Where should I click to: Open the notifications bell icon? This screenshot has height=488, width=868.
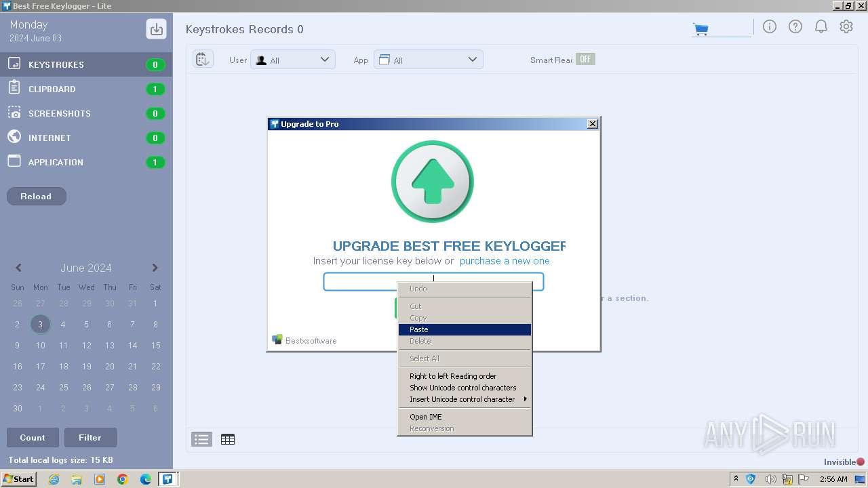tap(821, 26)
